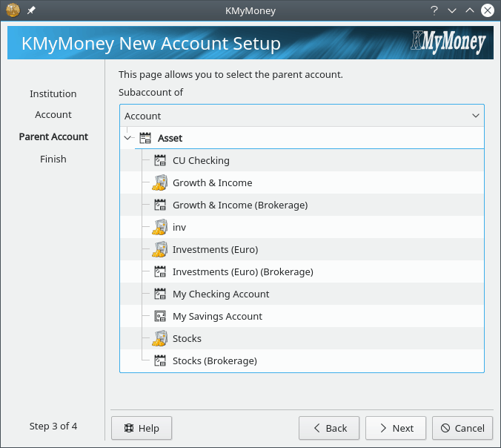Click the CU Checking account icon
Image resolution: width=501 pixels, height=448 pixels.
[160, 160]
